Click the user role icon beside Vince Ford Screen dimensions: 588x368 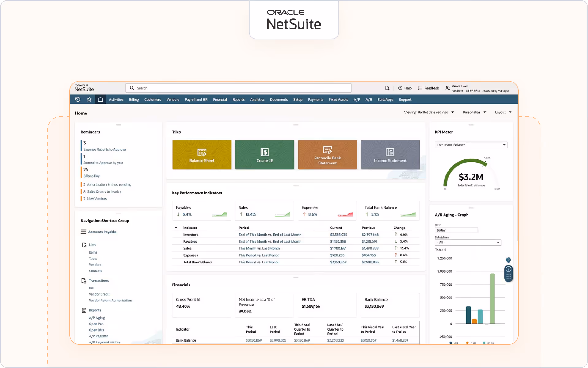(448, 88)
